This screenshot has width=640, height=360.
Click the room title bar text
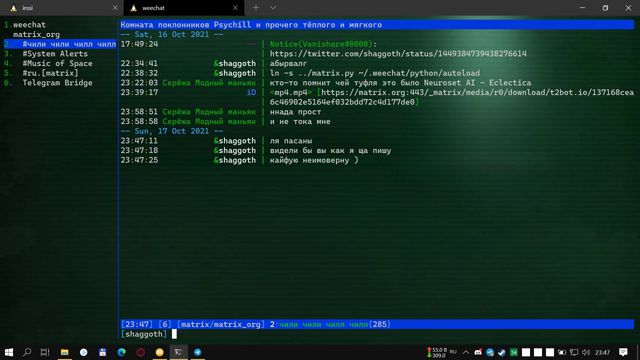tap(251, 25)
